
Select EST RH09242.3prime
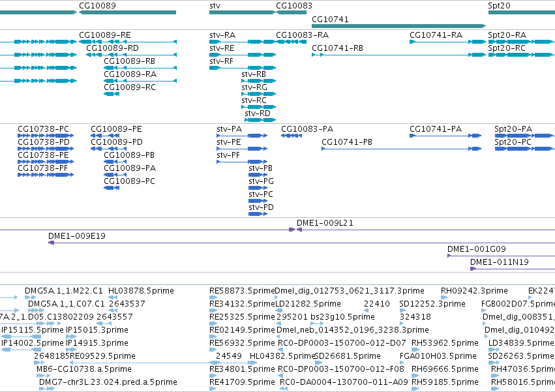click(x=444, y=297)
